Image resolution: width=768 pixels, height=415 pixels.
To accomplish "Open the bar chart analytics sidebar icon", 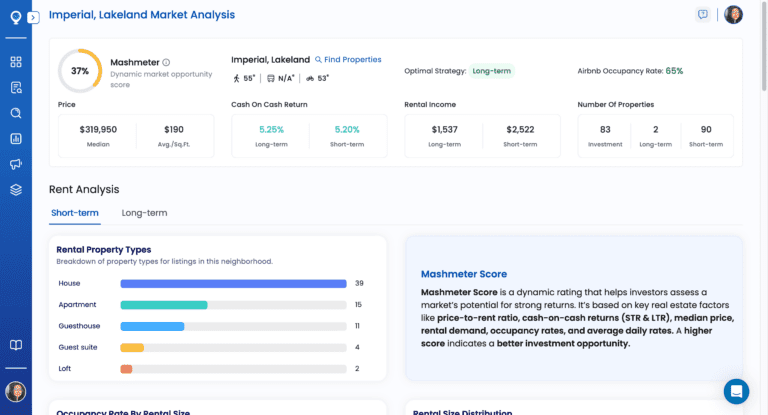I will click(16, 139).
